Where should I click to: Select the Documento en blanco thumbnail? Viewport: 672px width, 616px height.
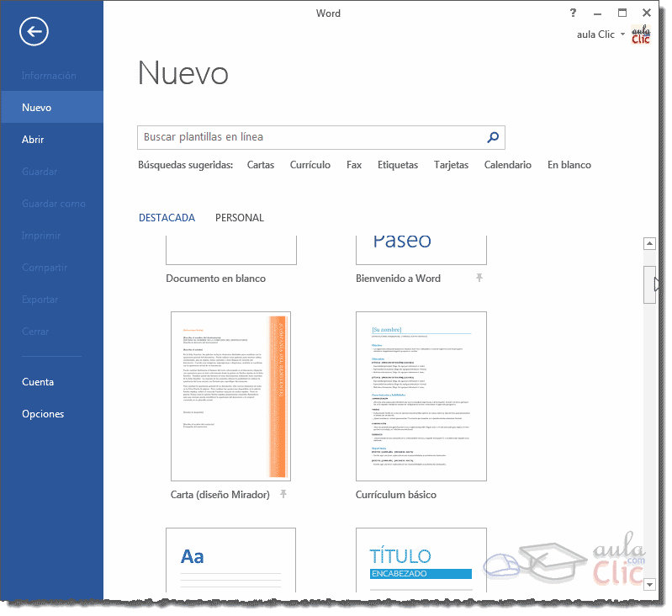click(x=231, y=250)
